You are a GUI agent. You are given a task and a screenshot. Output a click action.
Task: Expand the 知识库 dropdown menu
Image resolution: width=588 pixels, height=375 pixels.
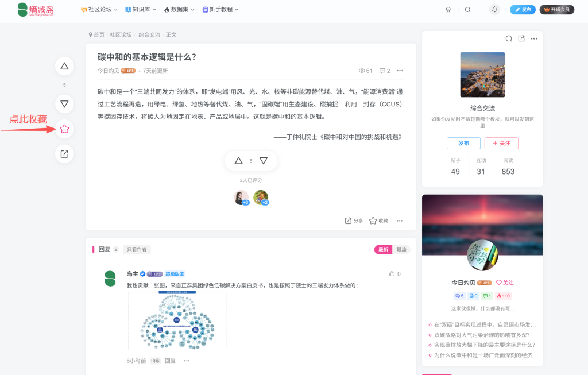point(141,10)
